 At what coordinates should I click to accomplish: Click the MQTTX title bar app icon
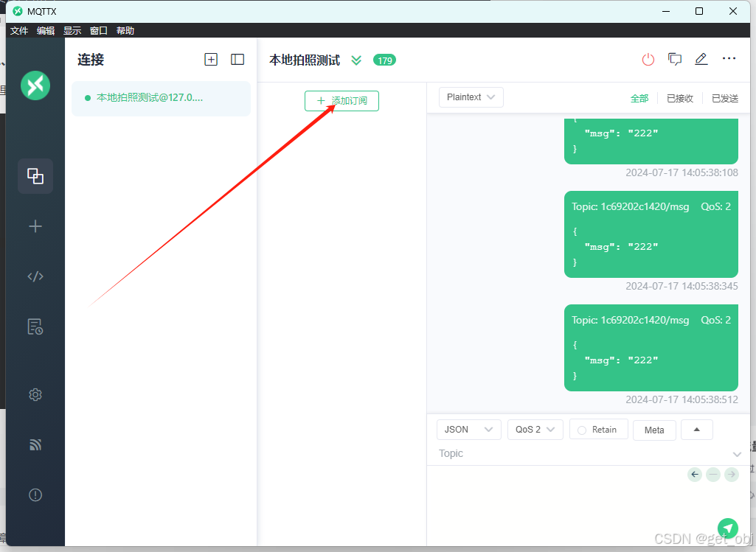[x=18, y=11]
